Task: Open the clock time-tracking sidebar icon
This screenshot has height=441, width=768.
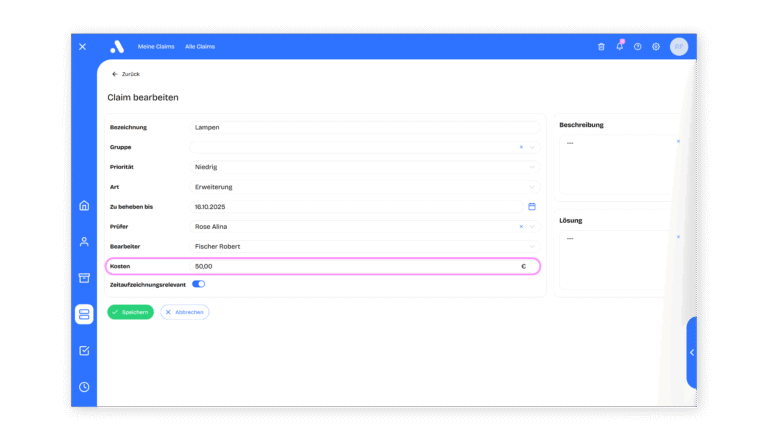Action: click(x=84, y=387)
